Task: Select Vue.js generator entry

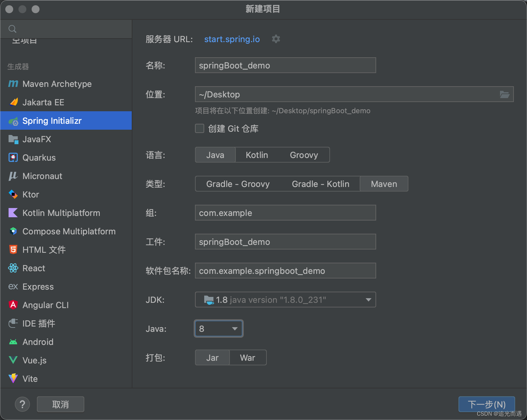Action: 66,360
